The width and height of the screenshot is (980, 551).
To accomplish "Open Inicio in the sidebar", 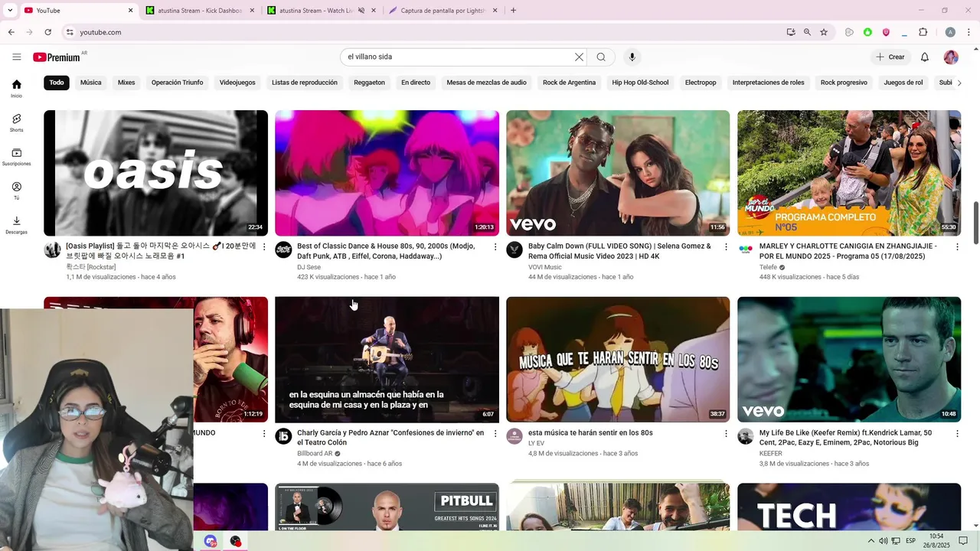I will (x=16, y=89).
